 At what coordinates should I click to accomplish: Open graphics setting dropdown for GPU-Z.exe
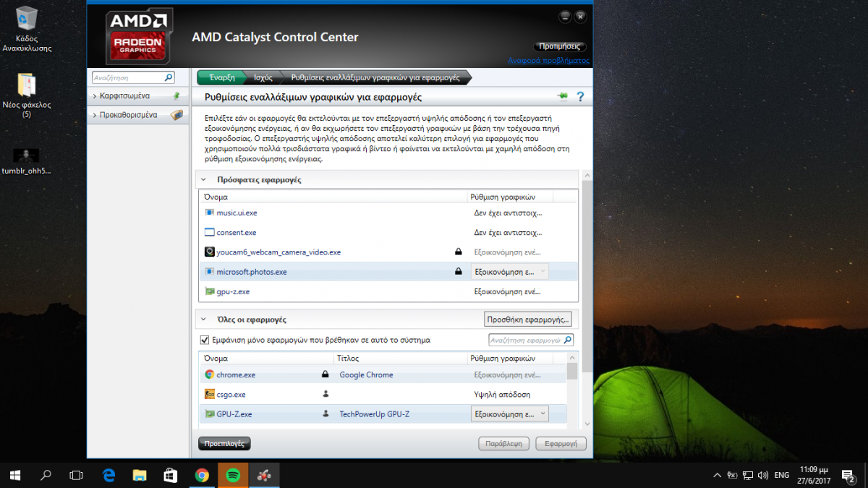click(509, 414)
